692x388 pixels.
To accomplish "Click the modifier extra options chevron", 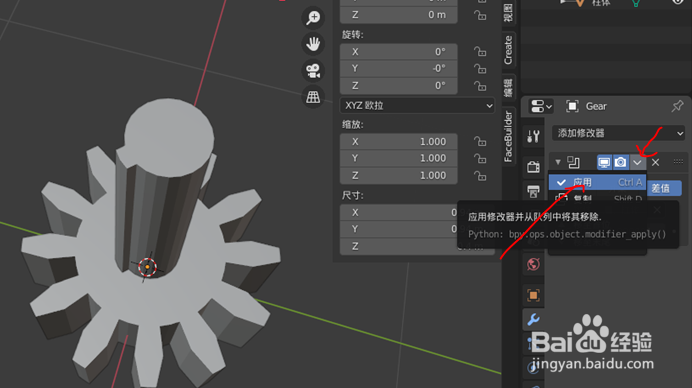I will (637, 162).
